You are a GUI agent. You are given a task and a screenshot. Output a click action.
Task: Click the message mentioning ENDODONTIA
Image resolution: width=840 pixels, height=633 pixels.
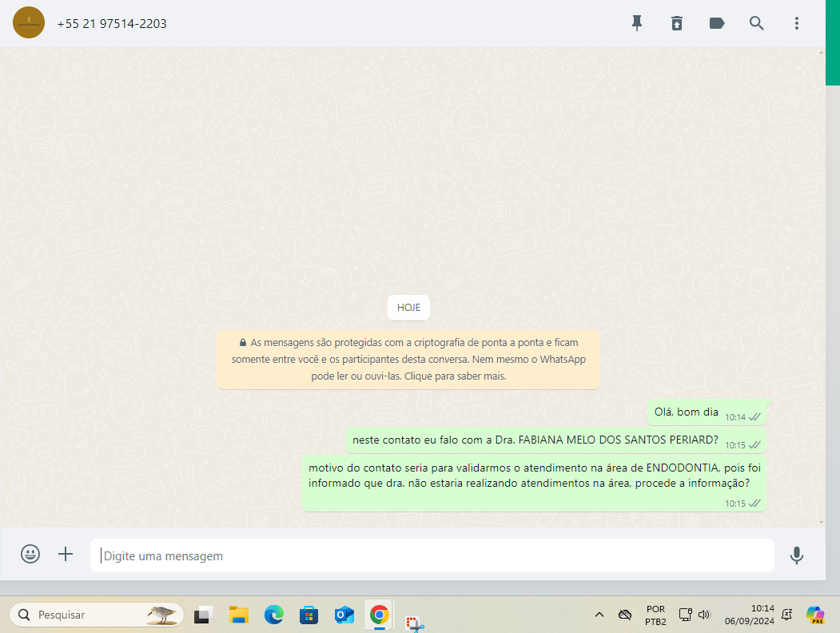click(529, 475)
